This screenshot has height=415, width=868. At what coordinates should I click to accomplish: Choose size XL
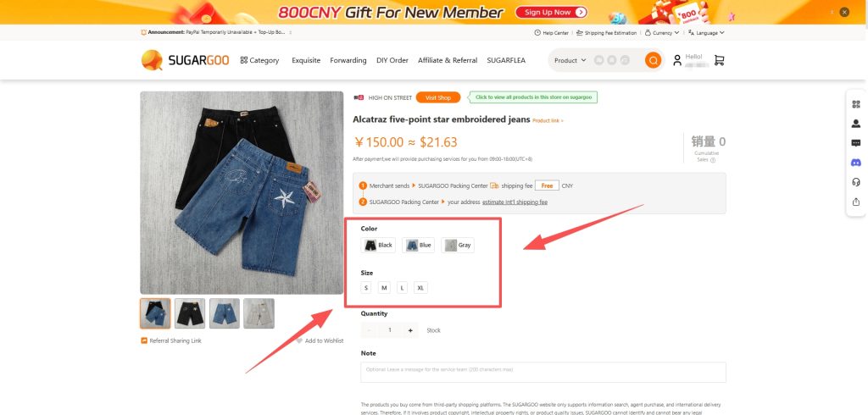(x=420, y=288)
